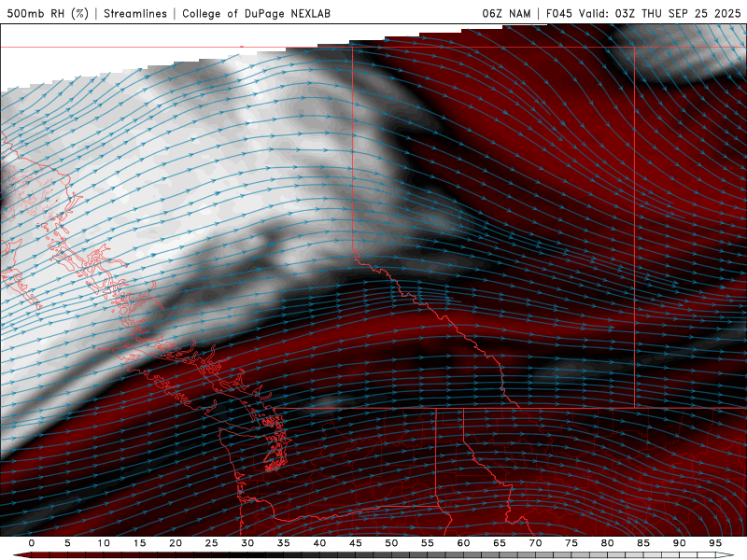Select the "25" color scale value
Image resolution: width=747 pixels, height=560 pixels.
pyautogui.click(x=212, y=543)
